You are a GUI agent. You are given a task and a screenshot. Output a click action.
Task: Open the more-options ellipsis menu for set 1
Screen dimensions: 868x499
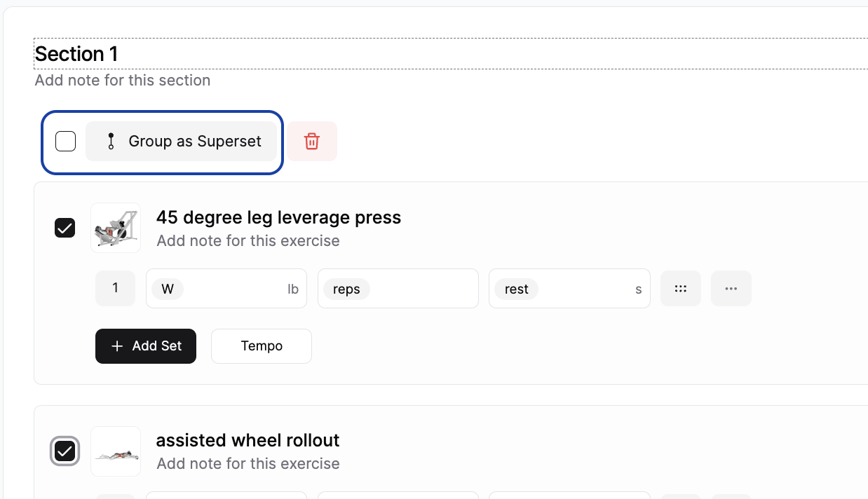pyautogui.click(x=731, y=288)
